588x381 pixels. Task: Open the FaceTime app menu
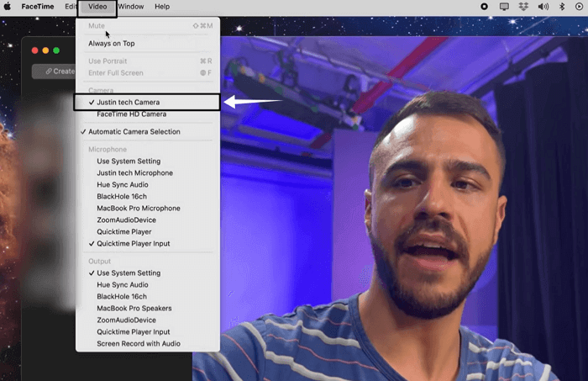38,7
